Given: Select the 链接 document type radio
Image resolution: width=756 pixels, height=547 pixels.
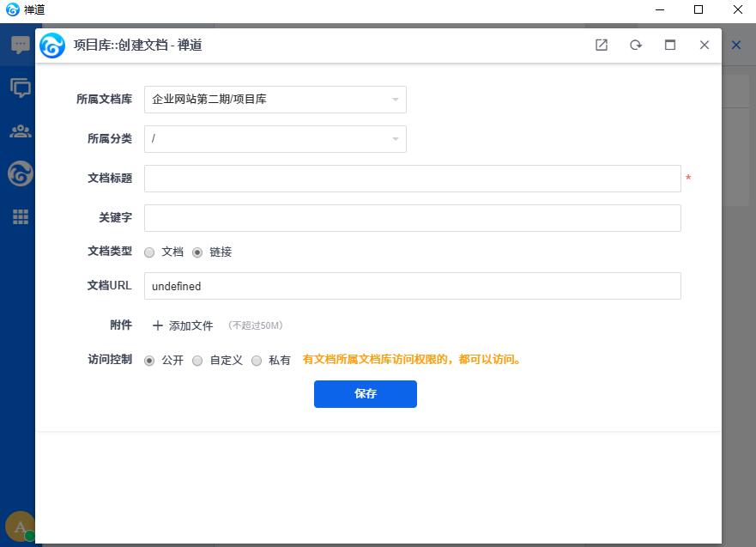Looking at the screenshot, I should click(x=197, y=252).
